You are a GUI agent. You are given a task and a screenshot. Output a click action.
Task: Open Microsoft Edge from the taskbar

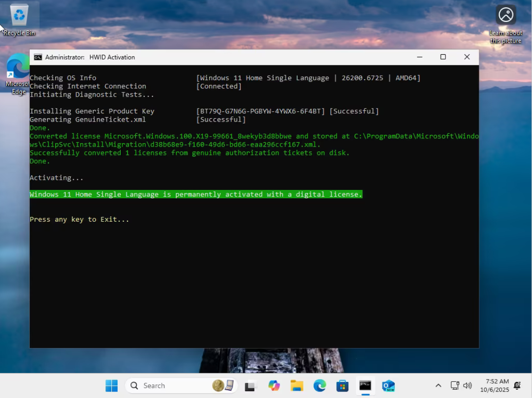tap(319, 386)
